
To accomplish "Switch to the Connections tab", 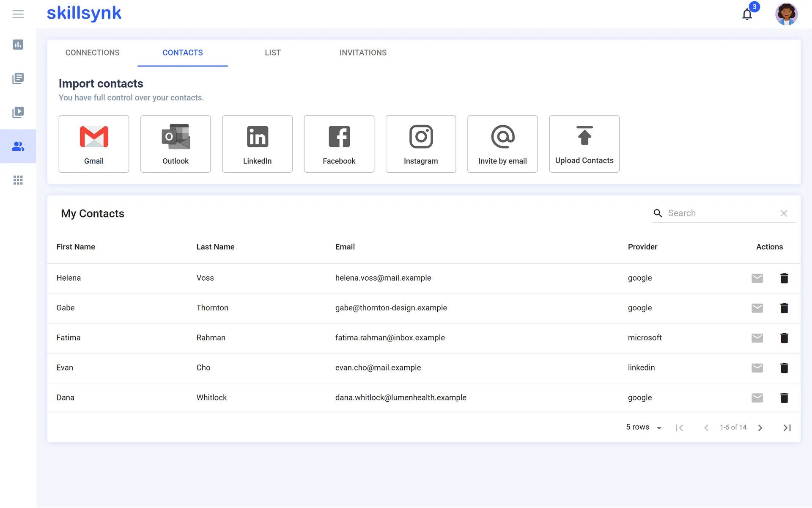I will (92, 52).
